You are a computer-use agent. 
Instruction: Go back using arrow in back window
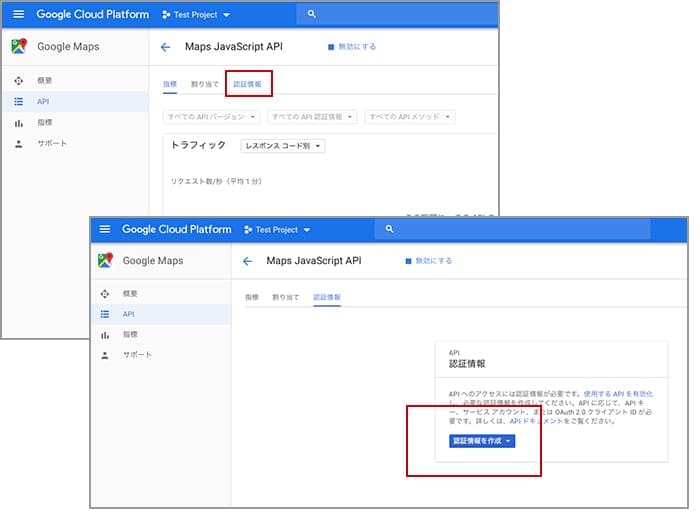[166, 47]
